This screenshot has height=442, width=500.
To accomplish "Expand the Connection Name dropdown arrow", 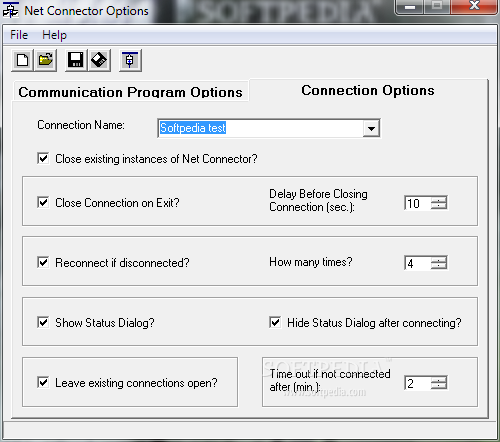I will (371, 128).
